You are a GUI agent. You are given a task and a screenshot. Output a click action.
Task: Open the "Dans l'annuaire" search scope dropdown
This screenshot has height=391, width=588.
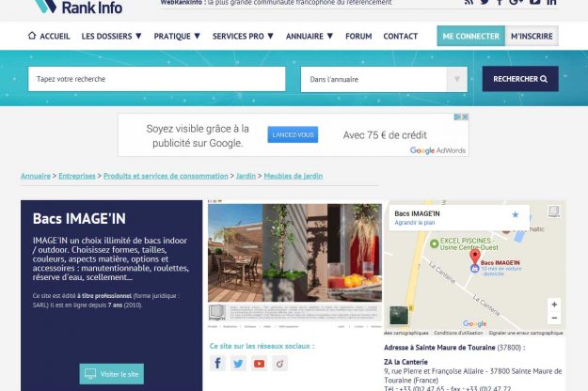[383, 79]
